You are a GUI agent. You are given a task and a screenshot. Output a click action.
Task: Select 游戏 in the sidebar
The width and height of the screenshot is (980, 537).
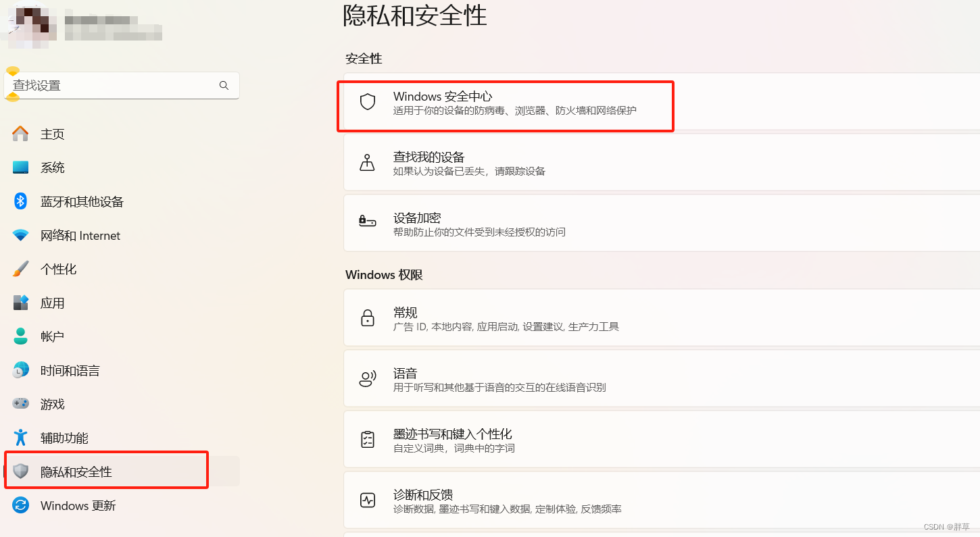122,404
